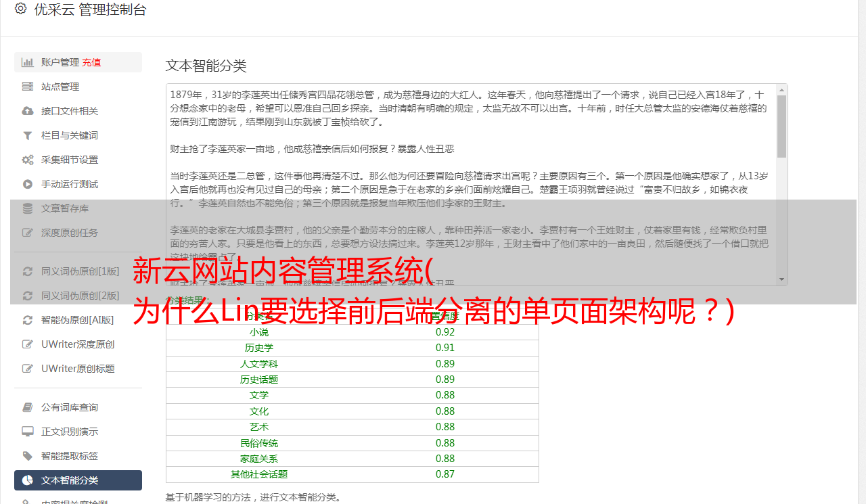Click the 文化 category cell
866x504 pixels.
coord(258,411)
